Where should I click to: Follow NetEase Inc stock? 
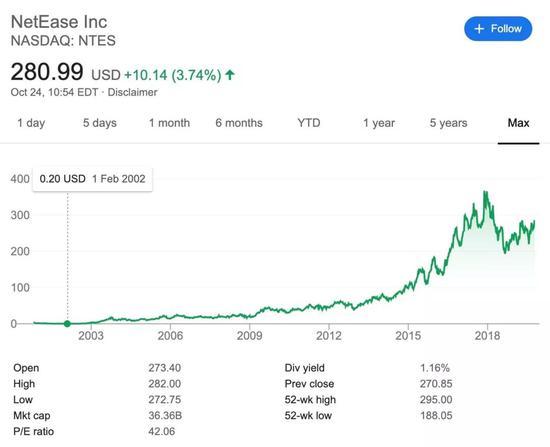498,29
